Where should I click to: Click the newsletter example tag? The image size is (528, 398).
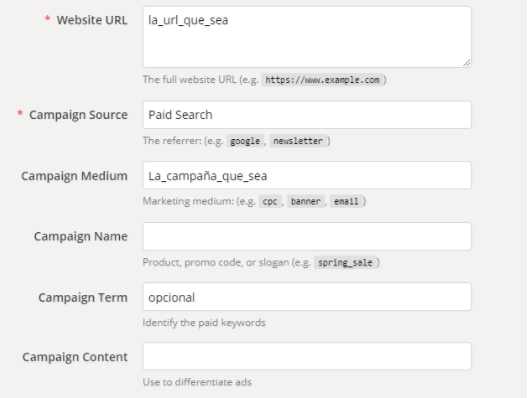coord(298,141)
